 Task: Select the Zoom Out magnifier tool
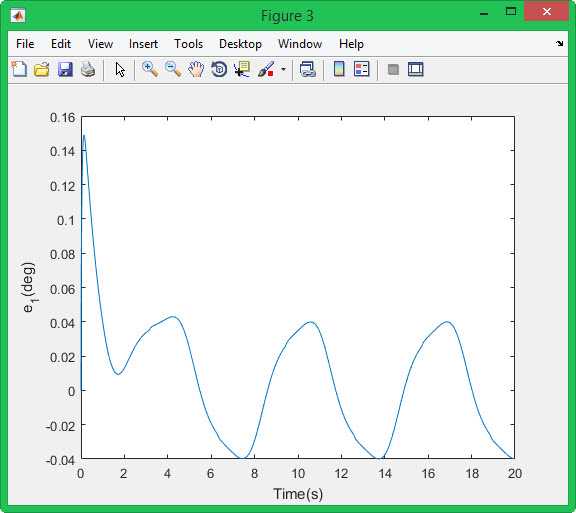[x=173, y=69]
